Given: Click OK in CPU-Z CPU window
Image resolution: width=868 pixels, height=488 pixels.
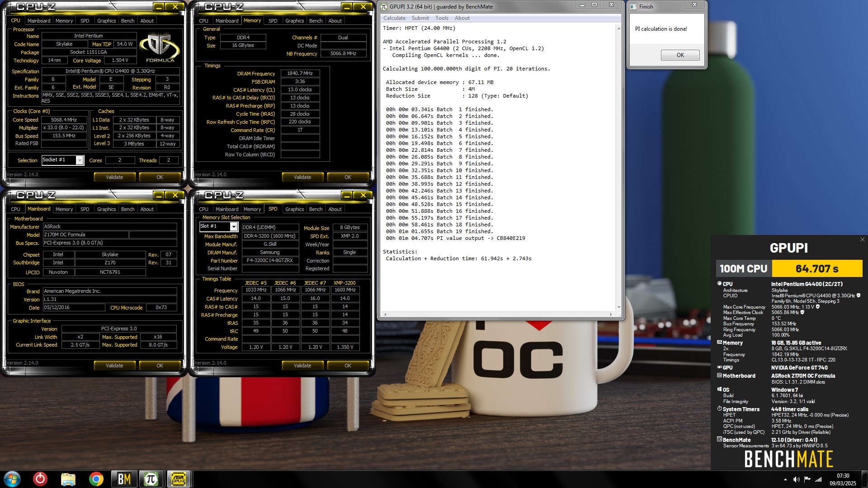Looking at the screenshot, I should point(160,177).
